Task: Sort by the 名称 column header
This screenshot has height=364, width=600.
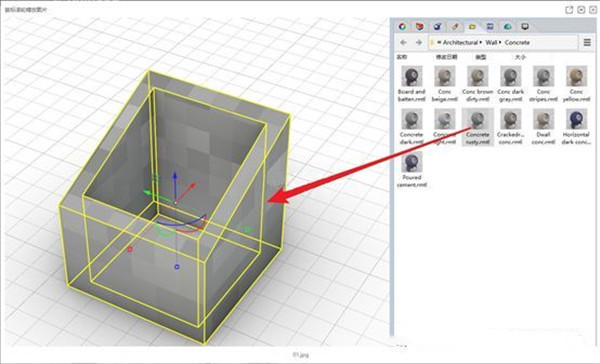Action: [x=402, y=57]
